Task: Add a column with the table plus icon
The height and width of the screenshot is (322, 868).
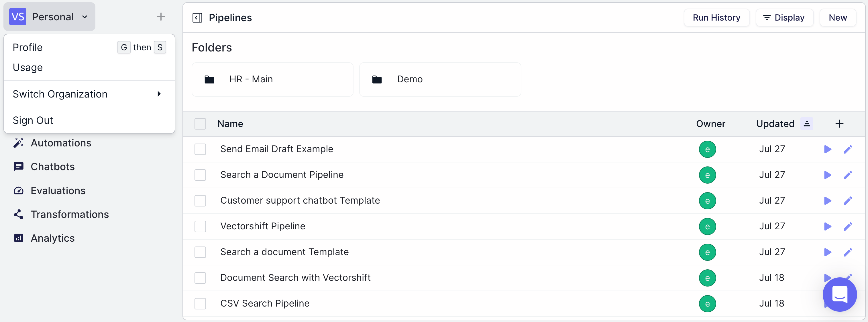Action: tap(839, 124)
